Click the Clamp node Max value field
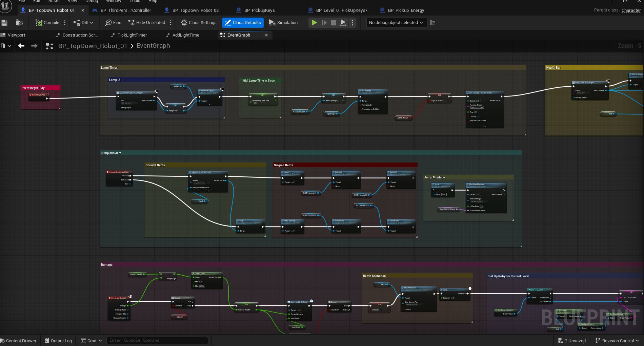The height and width of the screenshot is (346, 644). click(x=202, y=286)
